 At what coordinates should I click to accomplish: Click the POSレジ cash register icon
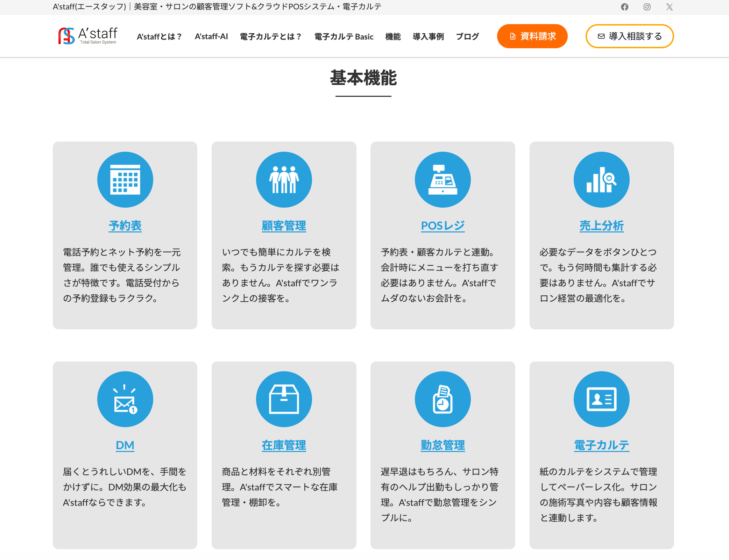(443, 179)
